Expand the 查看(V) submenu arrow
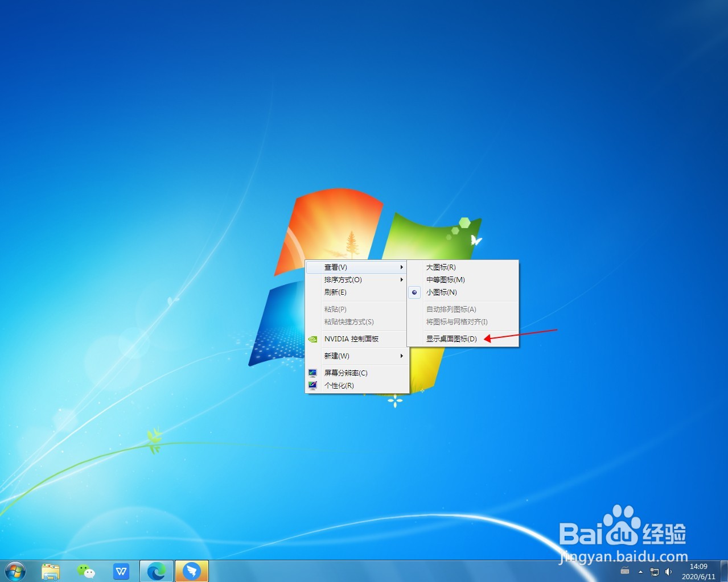Viewport: 728px width, 582px height. point(401,267)
